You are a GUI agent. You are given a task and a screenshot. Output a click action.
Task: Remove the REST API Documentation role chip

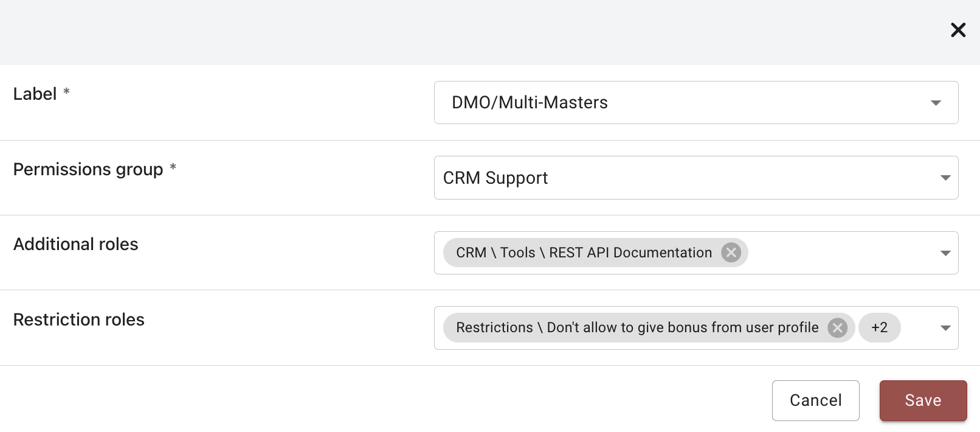tap(731, 253)
